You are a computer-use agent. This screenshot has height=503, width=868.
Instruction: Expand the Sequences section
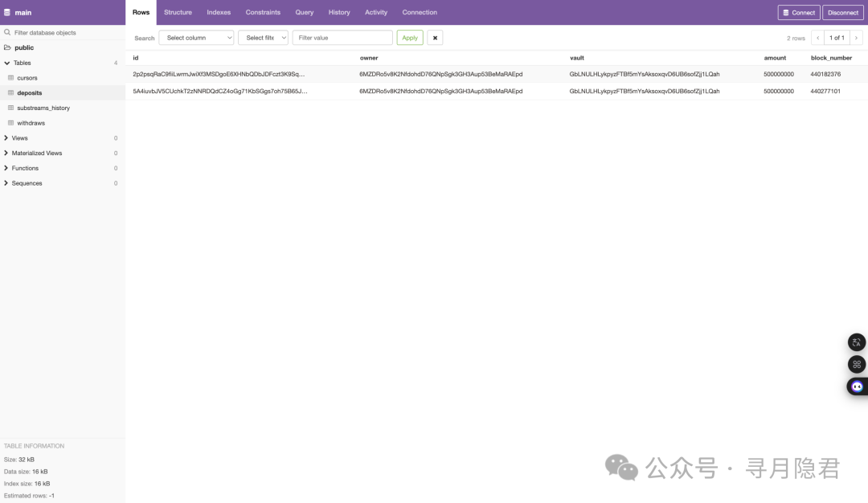(x=6, y=182)
